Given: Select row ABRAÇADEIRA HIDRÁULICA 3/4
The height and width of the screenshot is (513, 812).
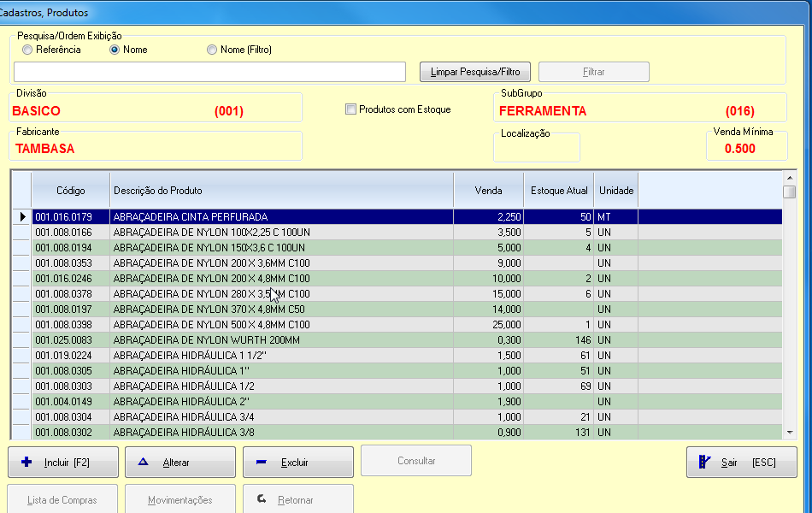Looking at the screenshot, I should [282, 417].
